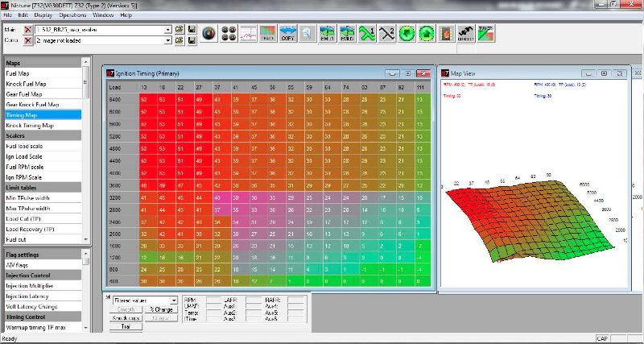Viewport: 644px width, 344px height.
Task: Select the green connector 1 icon
Action: click(x=367, y=33)
